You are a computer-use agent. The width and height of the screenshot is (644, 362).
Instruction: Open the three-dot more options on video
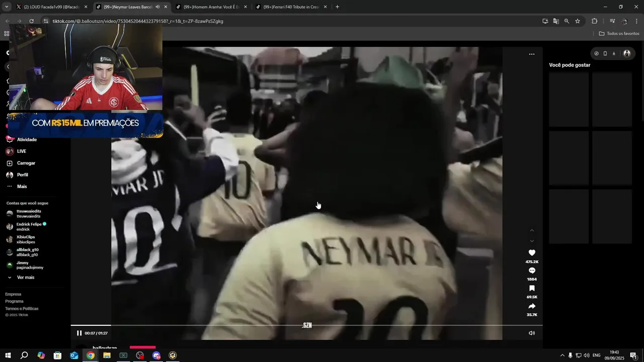point(532,54)
